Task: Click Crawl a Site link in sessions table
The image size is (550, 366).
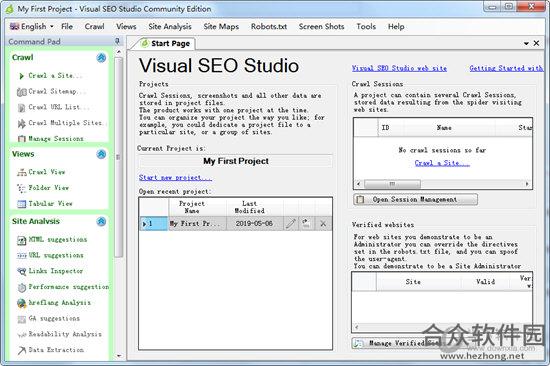Action: [442, 163]
